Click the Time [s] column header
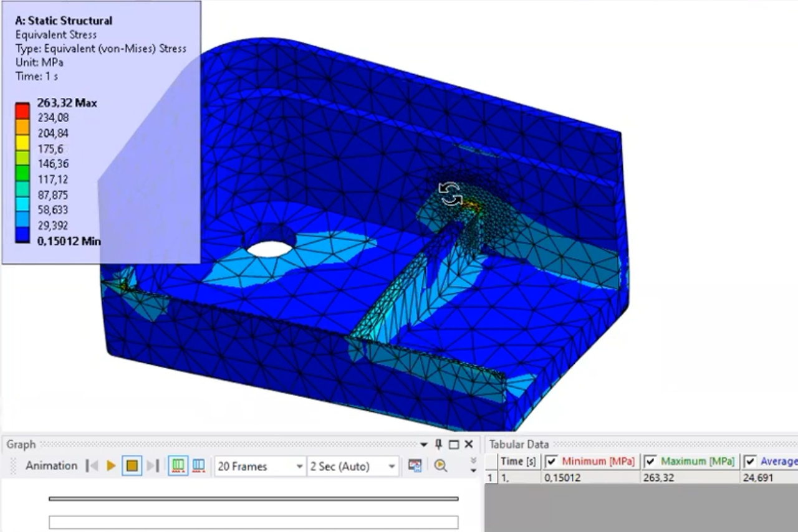The image size is (798, 532). (518, 462)
